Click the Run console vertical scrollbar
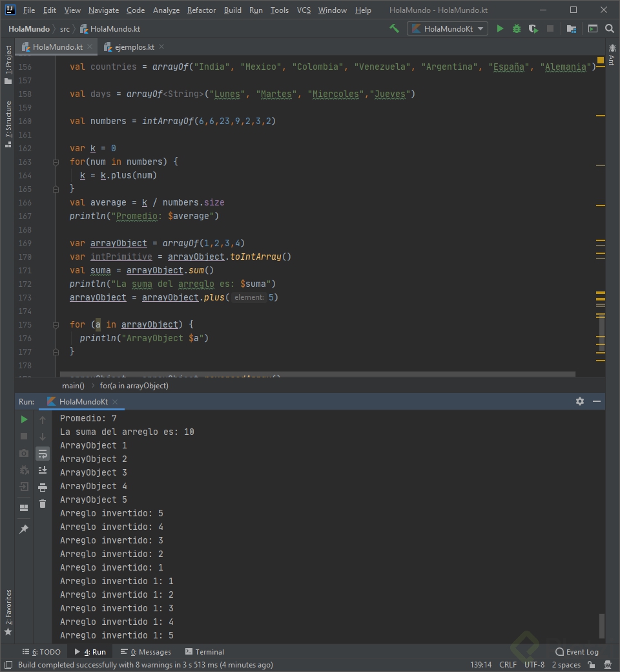 (602, 625)
